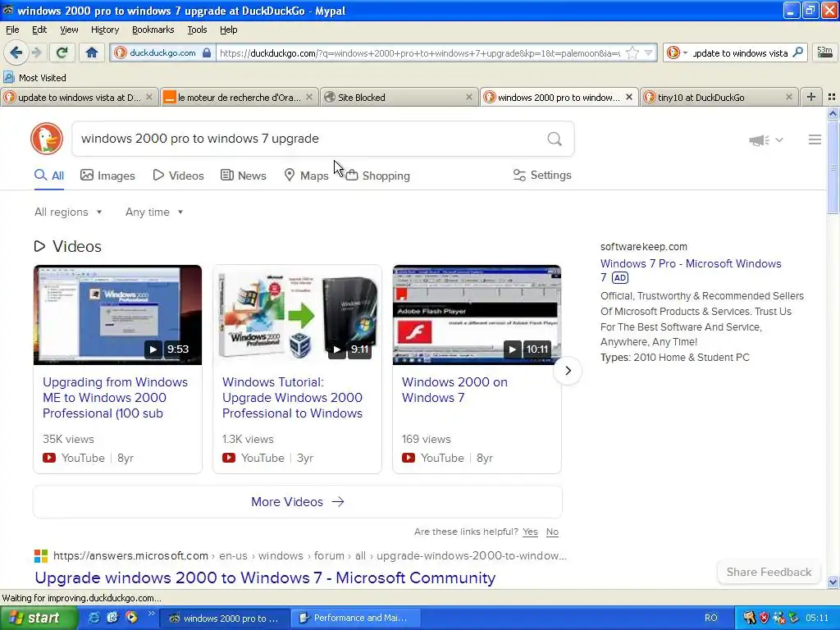This screenshot has height=630, width=840.
Task: Show next videos with the carousel arrow
Action: click(x=568, y=370)
